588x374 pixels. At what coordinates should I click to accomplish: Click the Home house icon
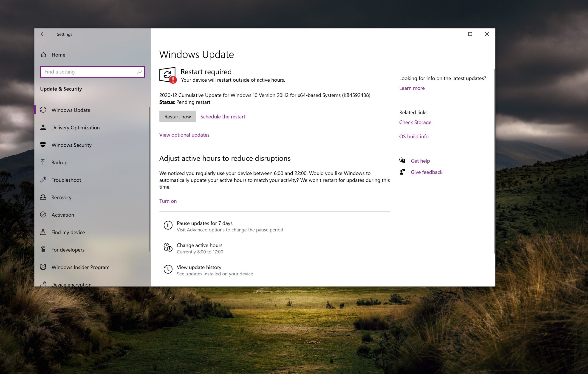coord(43,54)
